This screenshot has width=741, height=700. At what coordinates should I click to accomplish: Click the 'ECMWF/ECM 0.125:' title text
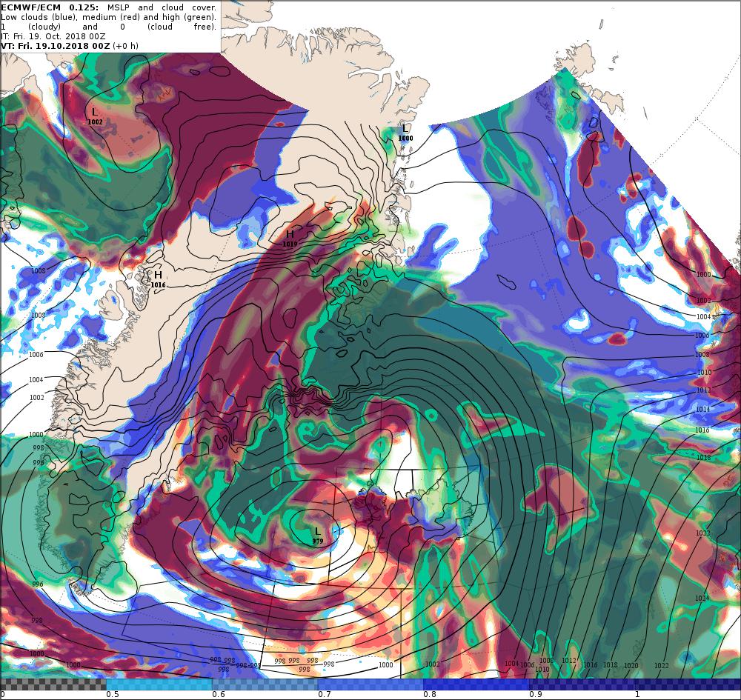click(x=50, y=7)
